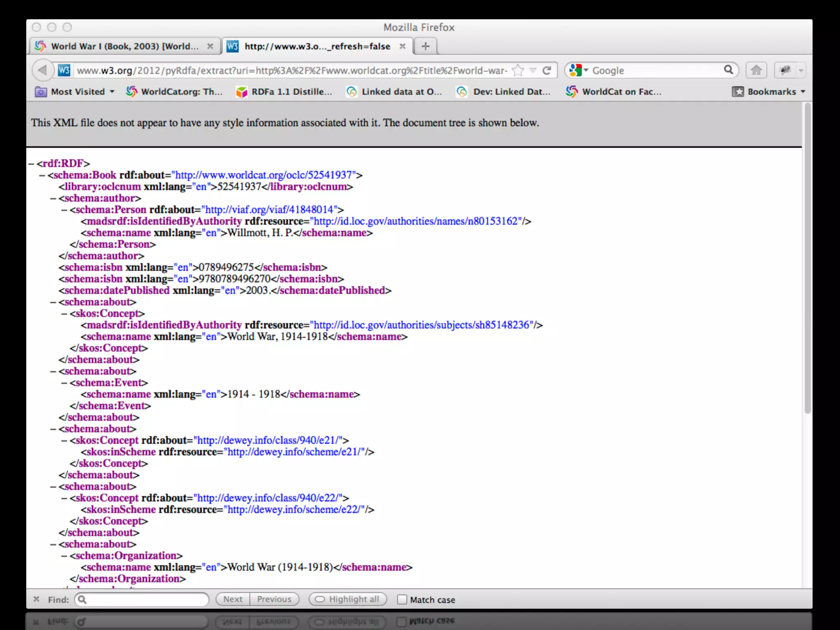Click the search magnifier icon in Google box
The image size is (840, 630).
click(728, 70)
